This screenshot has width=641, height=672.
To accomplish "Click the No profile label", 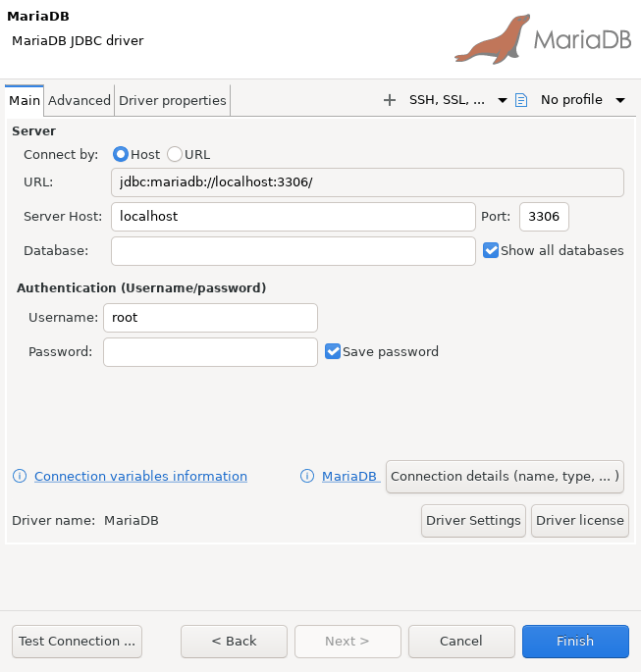I will pyautogui.click(x=571, y=100).
